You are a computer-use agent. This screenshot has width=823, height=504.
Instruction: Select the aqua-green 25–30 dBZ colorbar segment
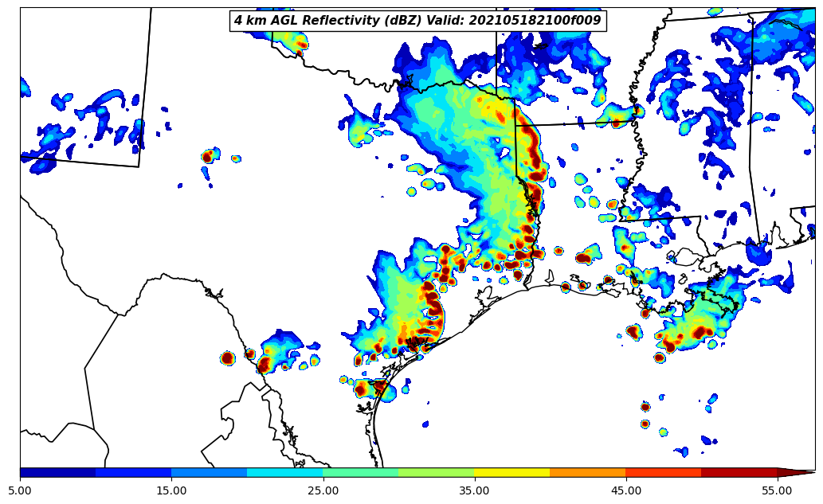[x=360, y=472]
